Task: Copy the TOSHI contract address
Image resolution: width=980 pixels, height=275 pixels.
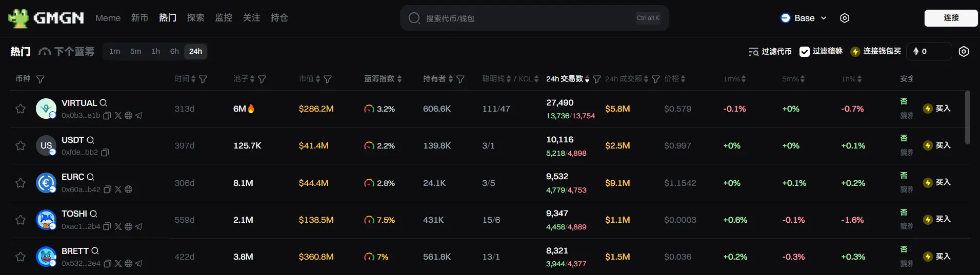Action: tap(107, 226)
